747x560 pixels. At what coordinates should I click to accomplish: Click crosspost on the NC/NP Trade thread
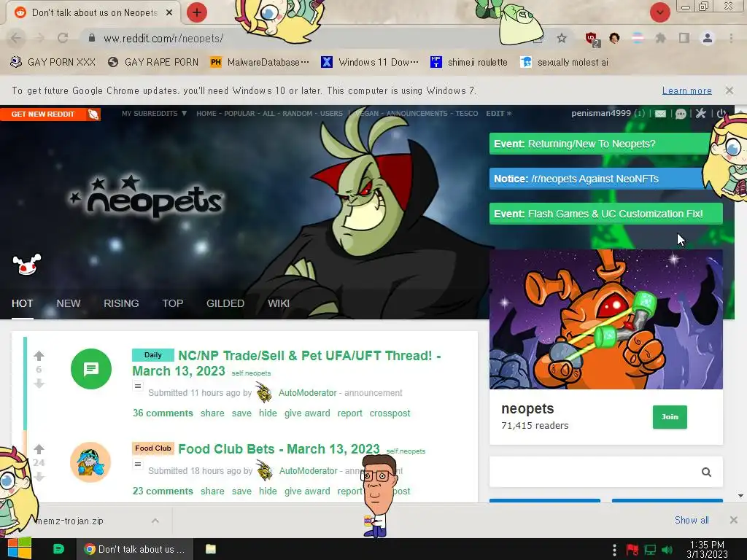pos(390,413)
